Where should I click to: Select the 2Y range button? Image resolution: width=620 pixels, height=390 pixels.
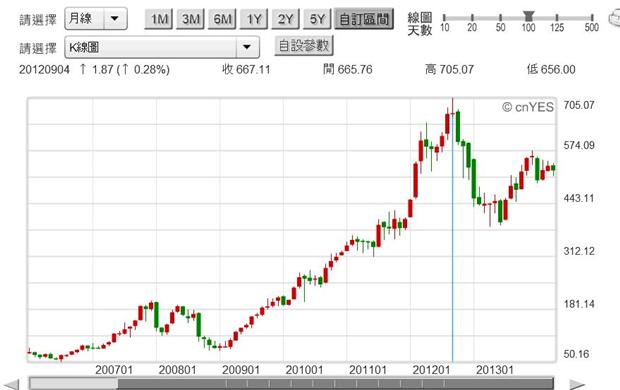pos(285,19)
